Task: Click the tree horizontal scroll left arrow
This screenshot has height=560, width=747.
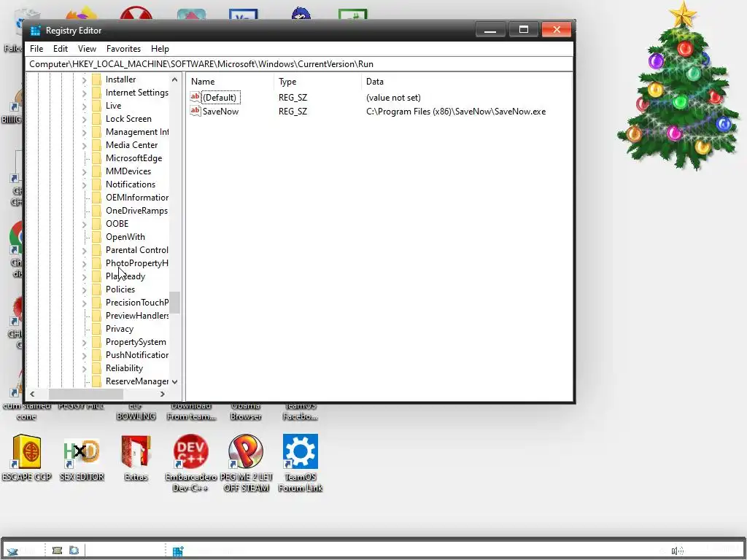Action: [x=32, y=394]
